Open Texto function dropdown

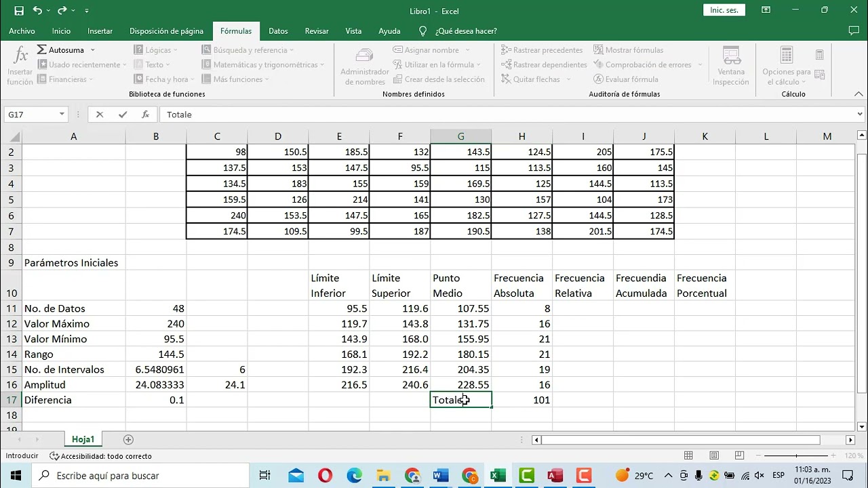[153, 64]
